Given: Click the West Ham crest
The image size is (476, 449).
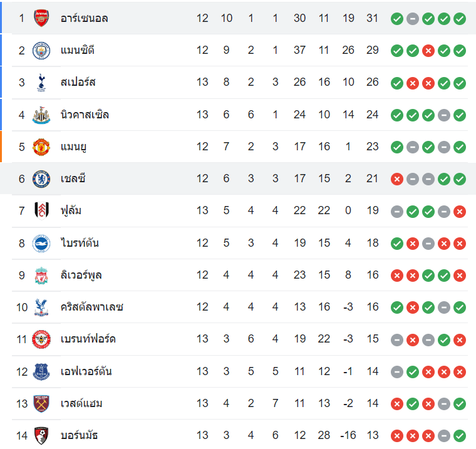Looking at the screenshot, I should [41, 403].
